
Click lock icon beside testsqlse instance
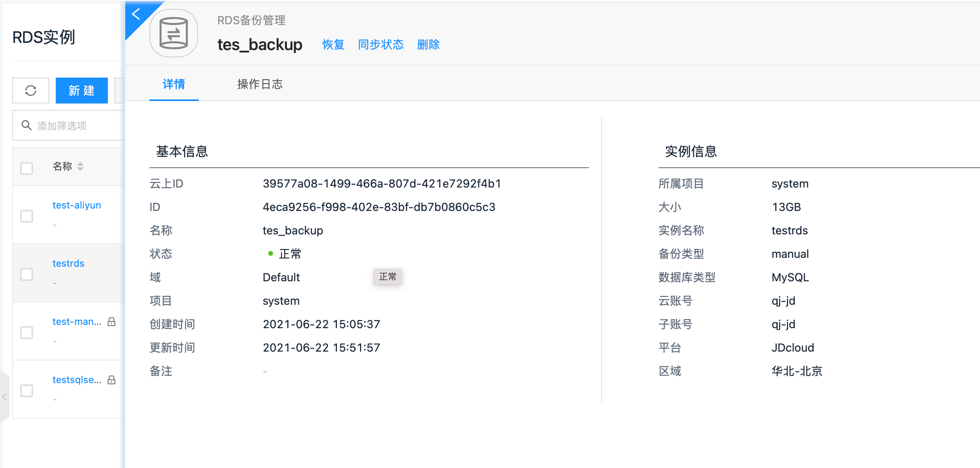111,380
